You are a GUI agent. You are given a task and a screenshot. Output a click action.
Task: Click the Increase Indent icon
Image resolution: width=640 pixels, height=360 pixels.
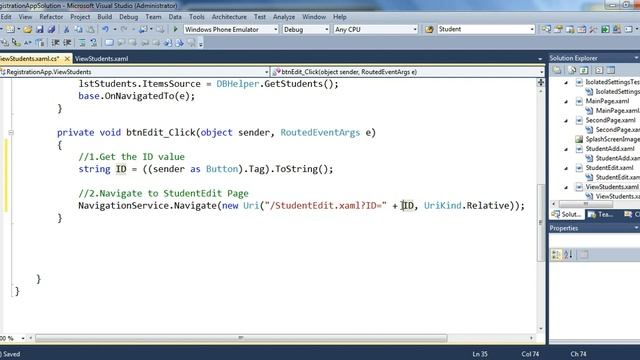[x=67, y=42]
